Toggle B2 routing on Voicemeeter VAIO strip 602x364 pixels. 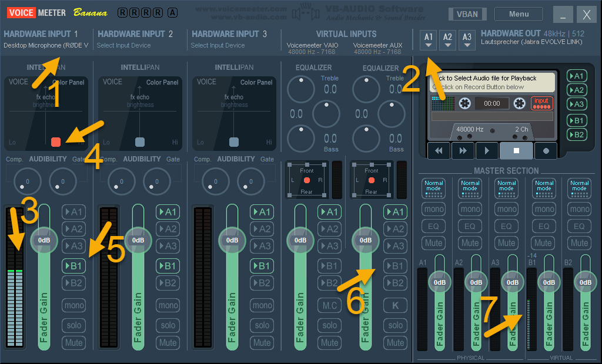(x=329, y=283)
